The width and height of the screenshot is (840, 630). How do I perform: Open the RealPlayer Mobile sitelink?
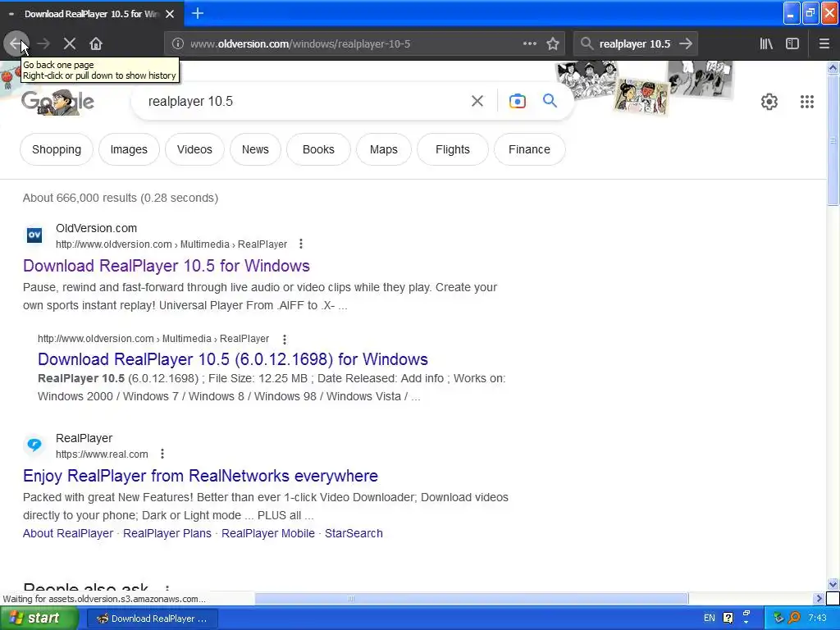pyautogui.click(x=268, y=533)
